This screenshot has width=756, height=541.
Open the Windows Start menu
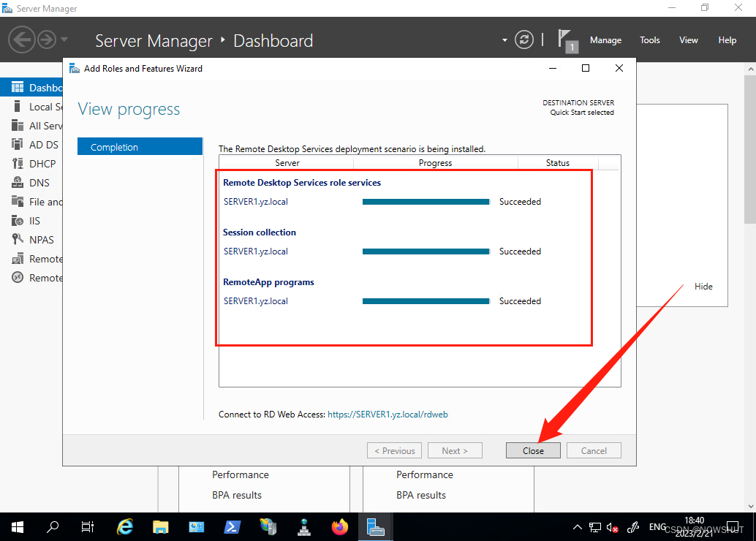18,527
